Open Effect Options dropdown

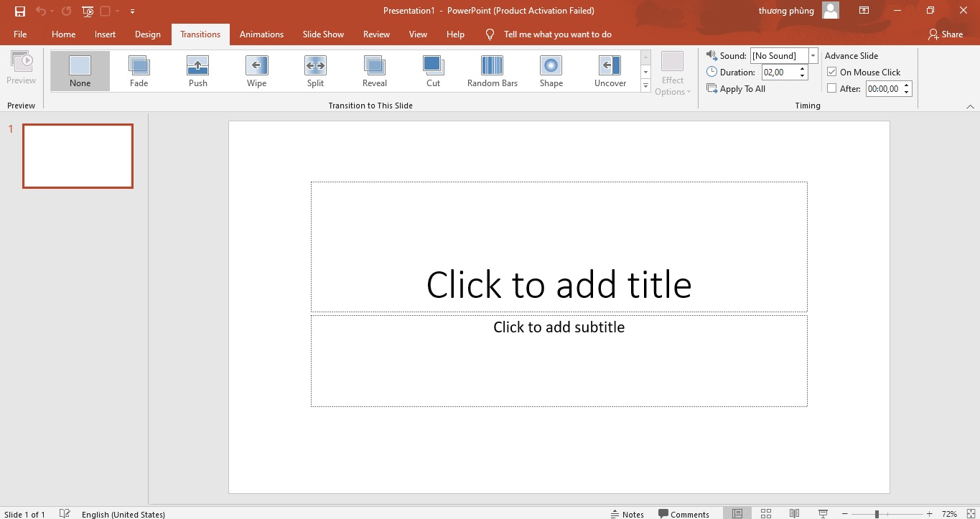coord(672,71)
